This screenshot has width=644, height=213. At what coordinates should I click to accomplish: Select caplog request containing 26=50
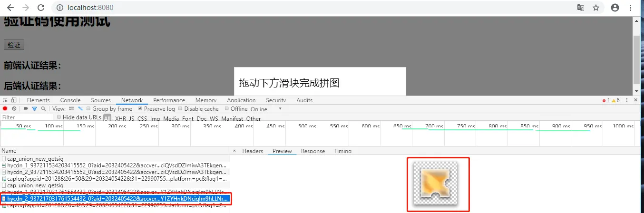[x=115, y=178]
